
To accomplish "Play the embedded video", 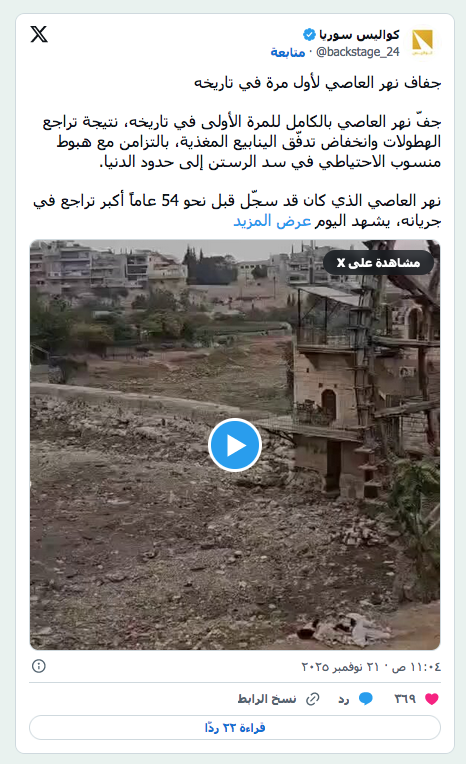I will tap(235, 445).
